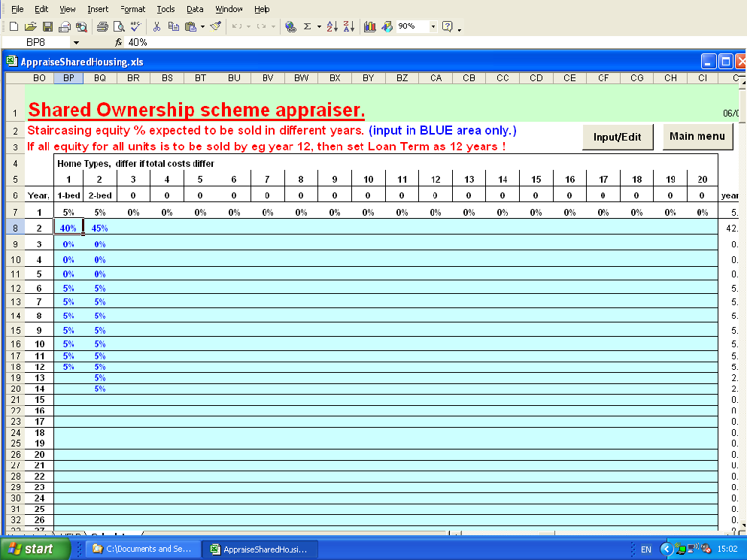Click the Redo arrow icon
Screen dimensions: 747x560
261,26
